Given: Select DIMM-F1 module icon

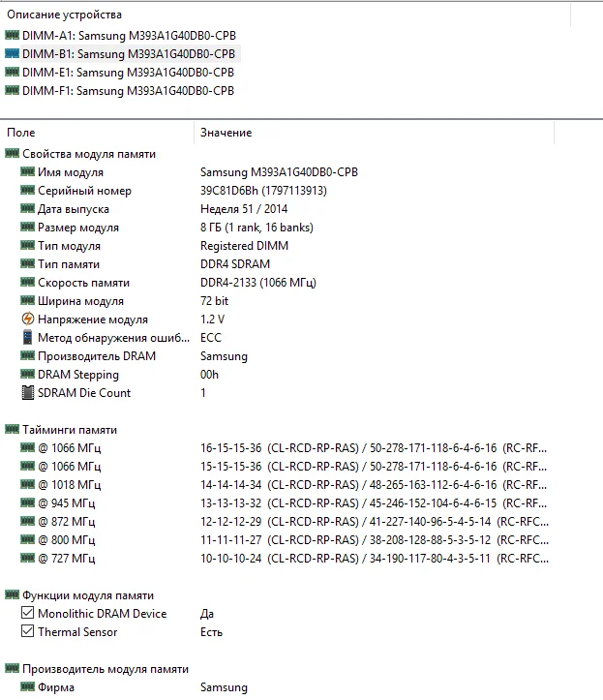Looking at the screenshot, I should point(12,90).
